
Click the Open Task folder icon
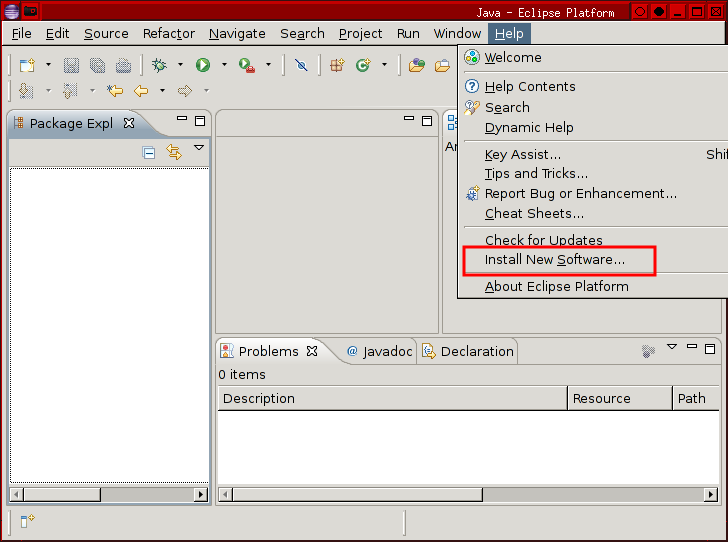442,66
